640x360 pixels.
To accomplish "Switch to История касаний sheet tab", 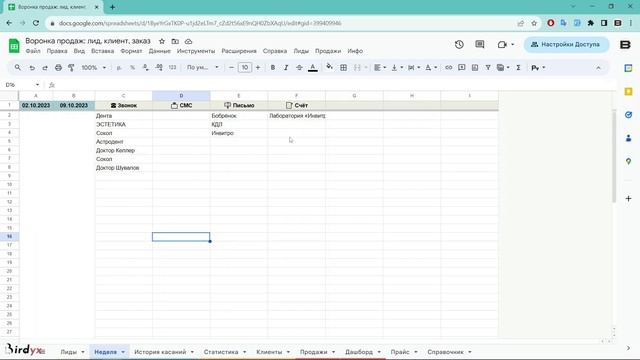I will [x=160, y=352].
